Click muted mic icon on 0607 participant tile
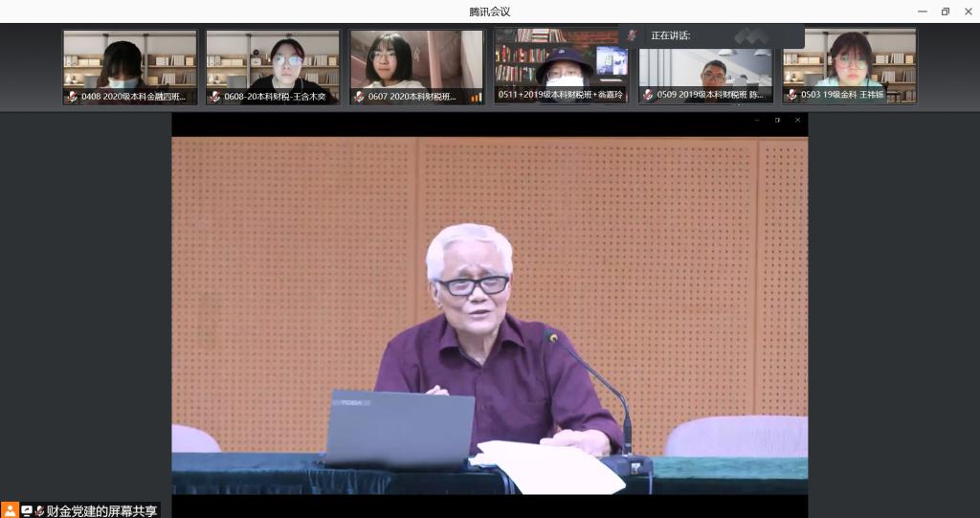980x518 pixels. click(359, 97)
